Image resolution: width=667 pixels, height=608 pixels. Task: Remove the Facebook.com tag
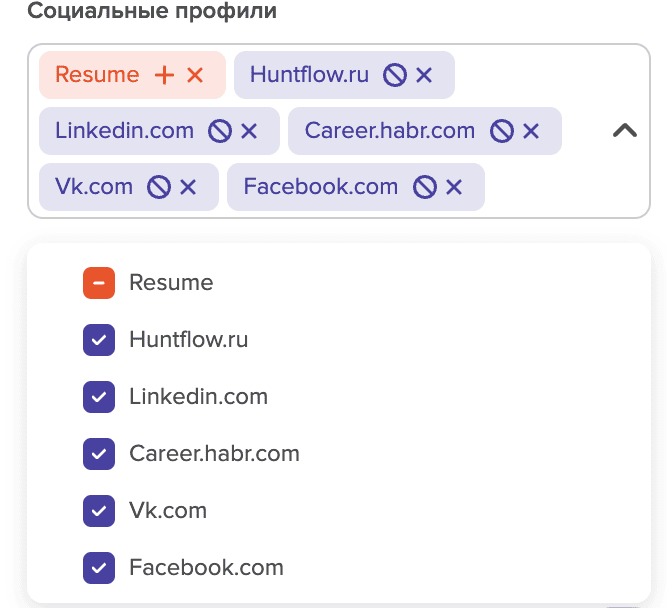(x=454, y=187)
